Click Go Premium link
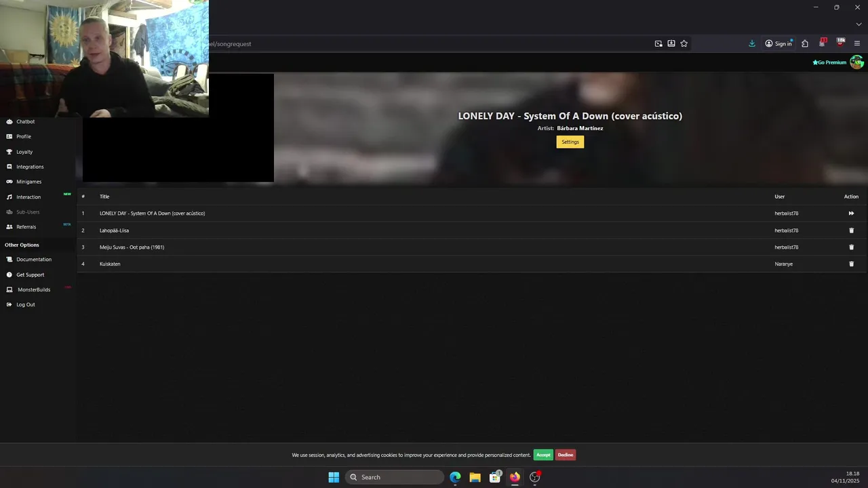Screen dimensions: 868x488 829,62
